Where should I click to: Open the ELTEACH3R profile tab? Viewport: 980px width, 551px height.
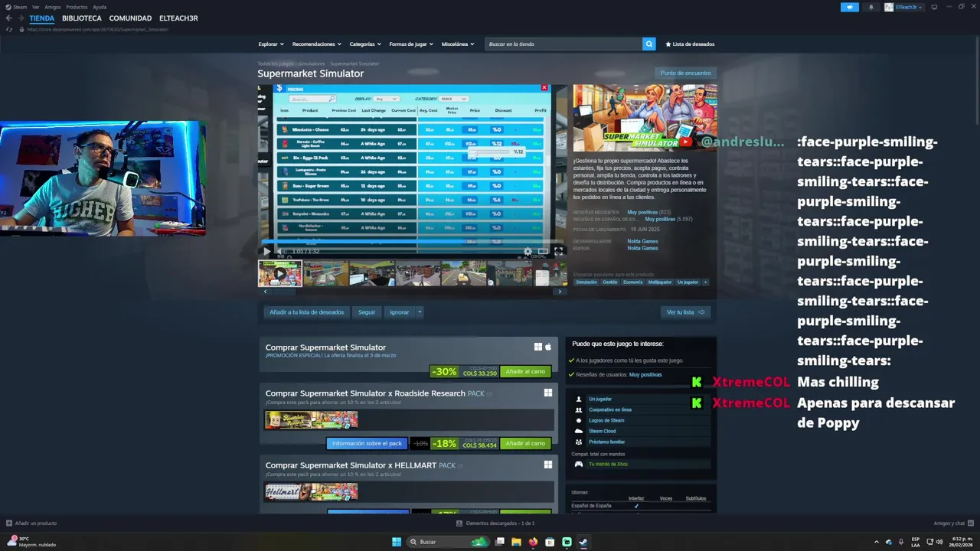click(178, 18)
